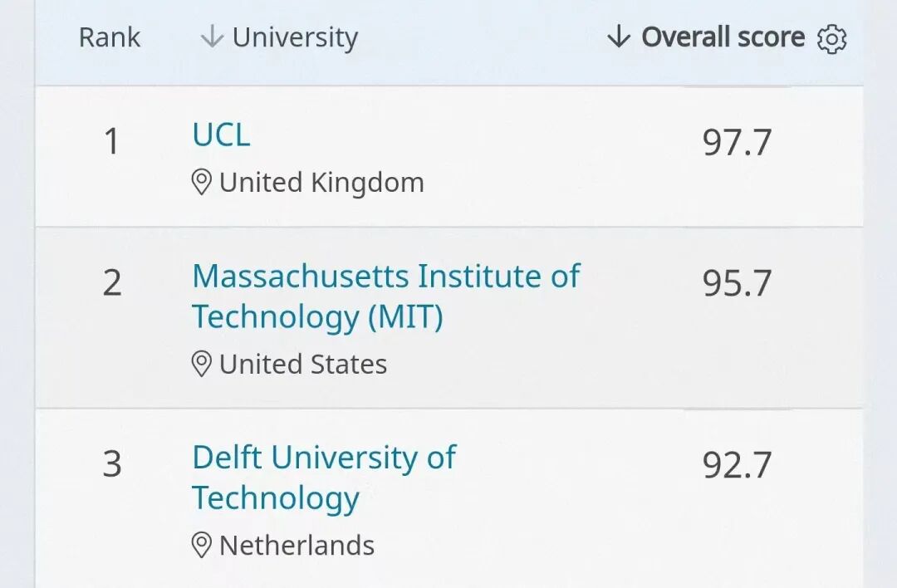Click the location pin next to Netherlands
The width and height of the screenshot is (897, 588).
click(201, 545)
